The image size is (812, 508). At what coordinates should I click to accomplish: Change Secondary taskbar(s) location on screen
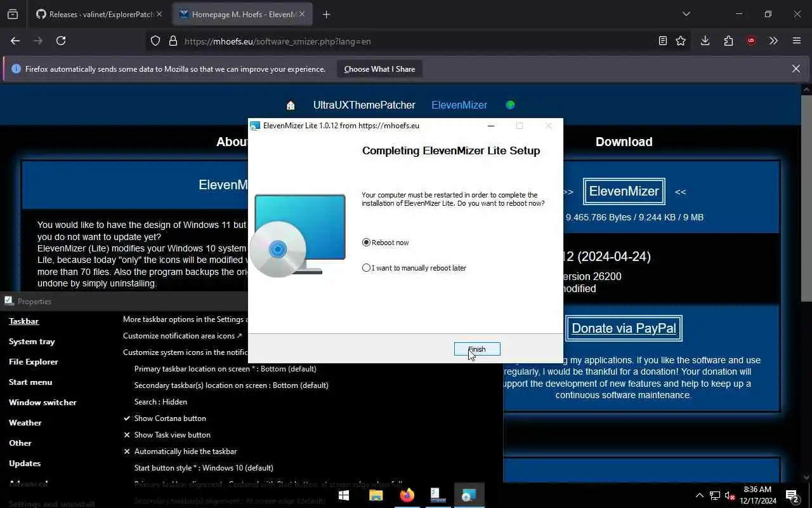pos(232,385)
